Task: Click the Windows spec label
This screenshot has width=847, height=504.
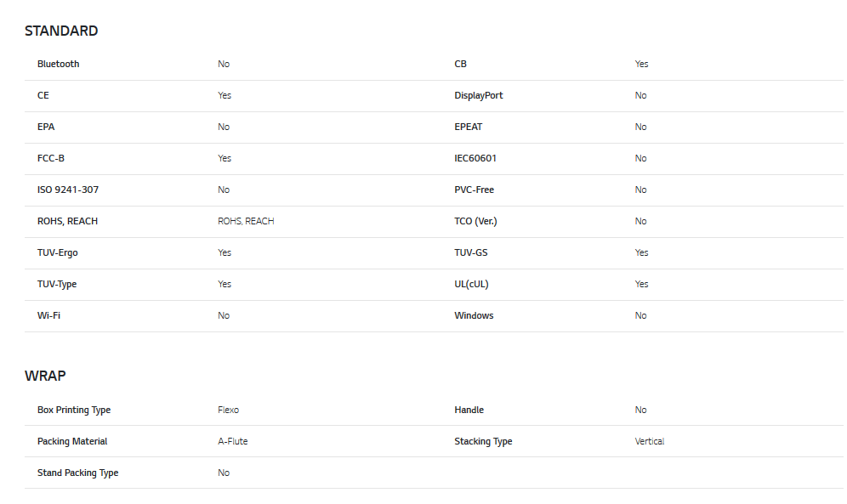Action: pos(474,315)
